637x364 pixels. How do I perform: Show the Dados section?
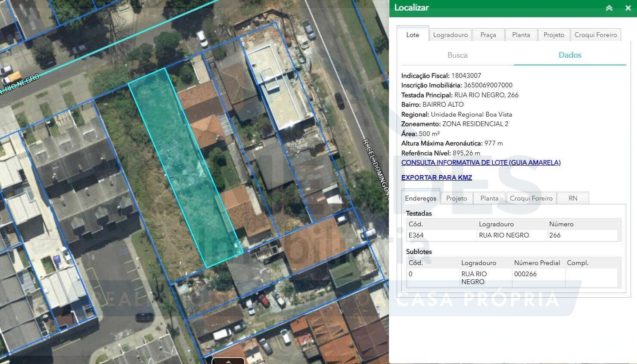pos(569,55)
